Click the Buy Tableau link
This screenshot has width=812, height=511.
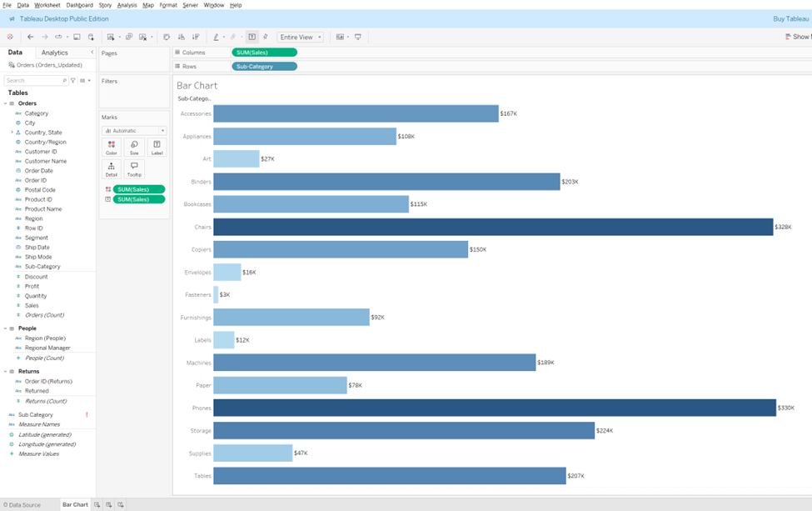point(791,18)
